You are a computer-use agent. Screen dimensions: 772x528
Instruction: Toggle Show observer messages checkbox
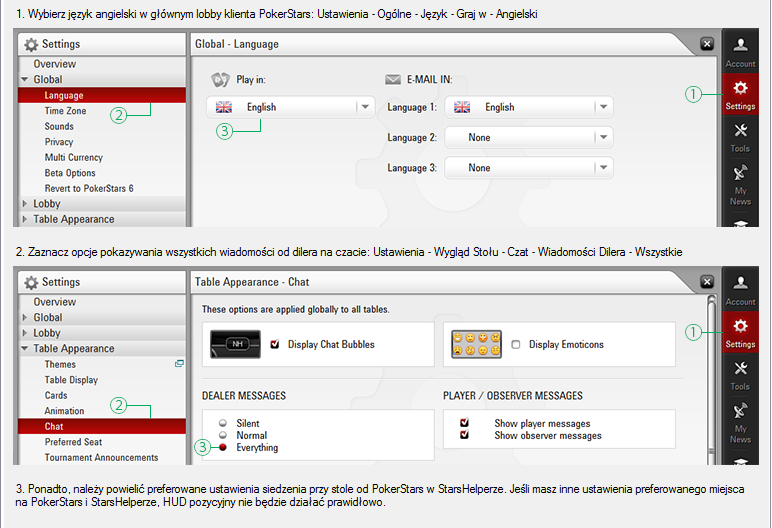coord(464,435)
